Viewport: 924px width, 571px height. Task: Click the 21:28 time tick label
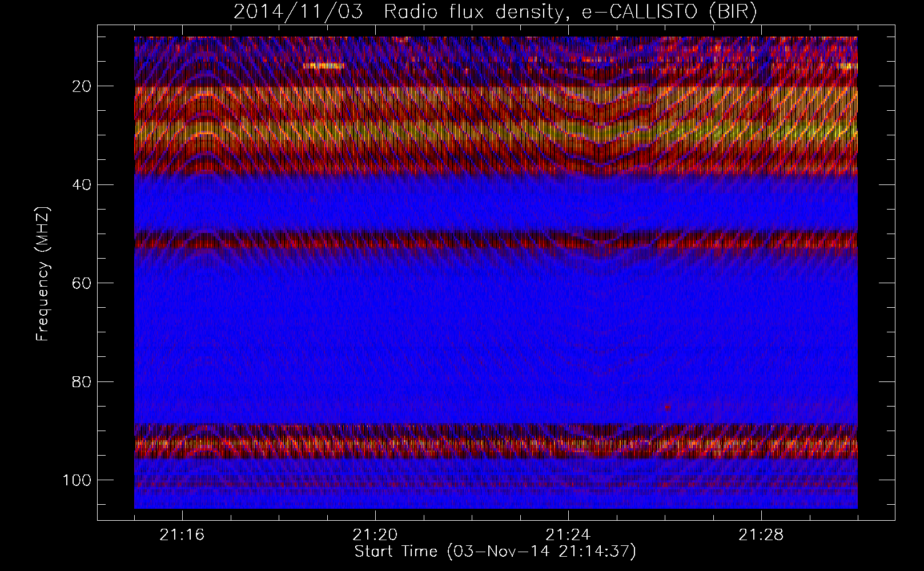coord(761,535)
